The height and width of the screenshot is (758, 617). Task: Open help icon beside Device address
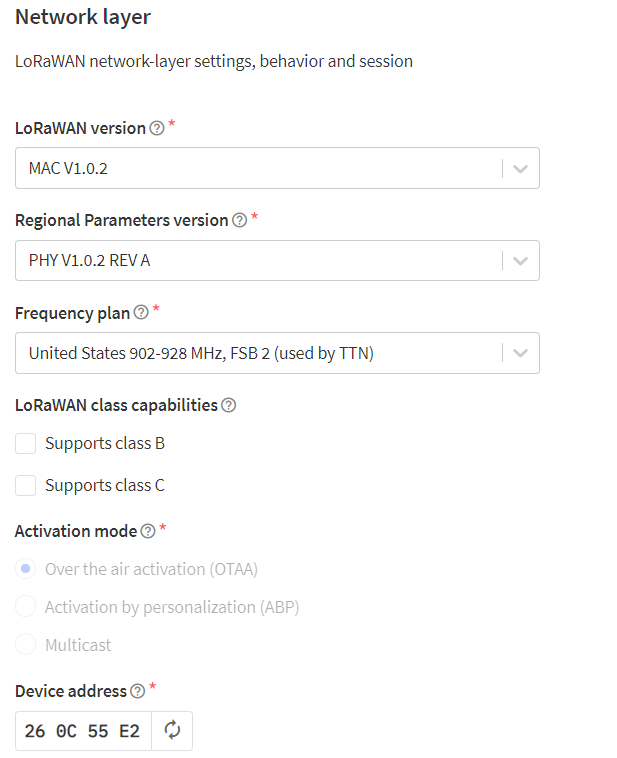138,691
